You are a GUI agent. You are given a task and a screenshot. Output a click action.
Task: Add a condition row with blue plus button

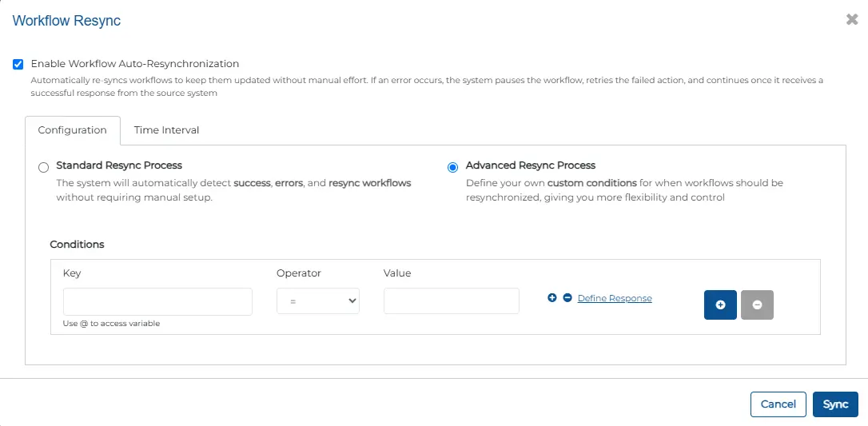point(720,305)
